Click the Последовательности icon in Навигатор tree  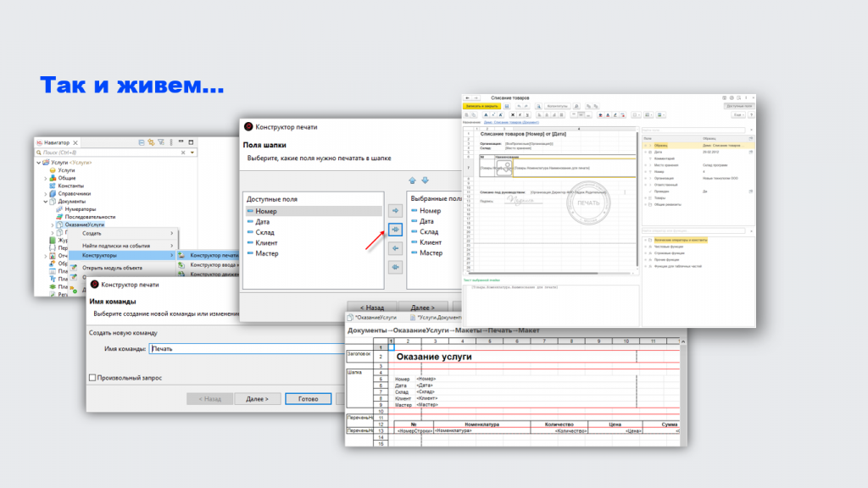tap(59, 217)
